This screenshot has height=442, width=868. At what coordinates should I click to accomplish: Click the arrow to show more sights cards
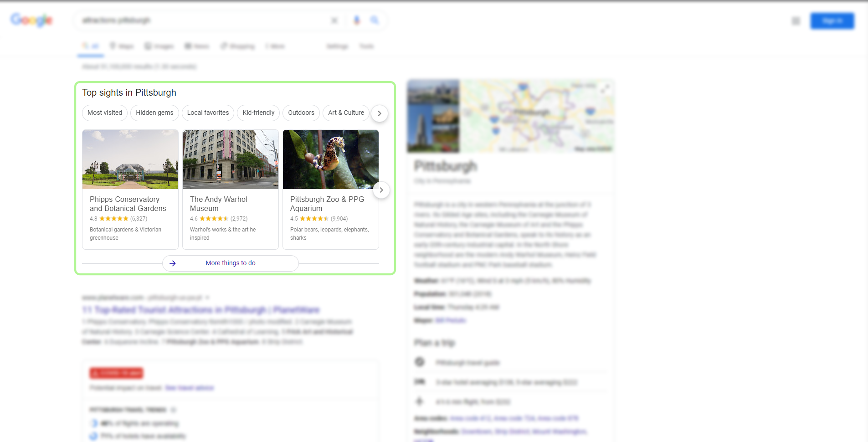pyautogui.click(x=381, y=190)
